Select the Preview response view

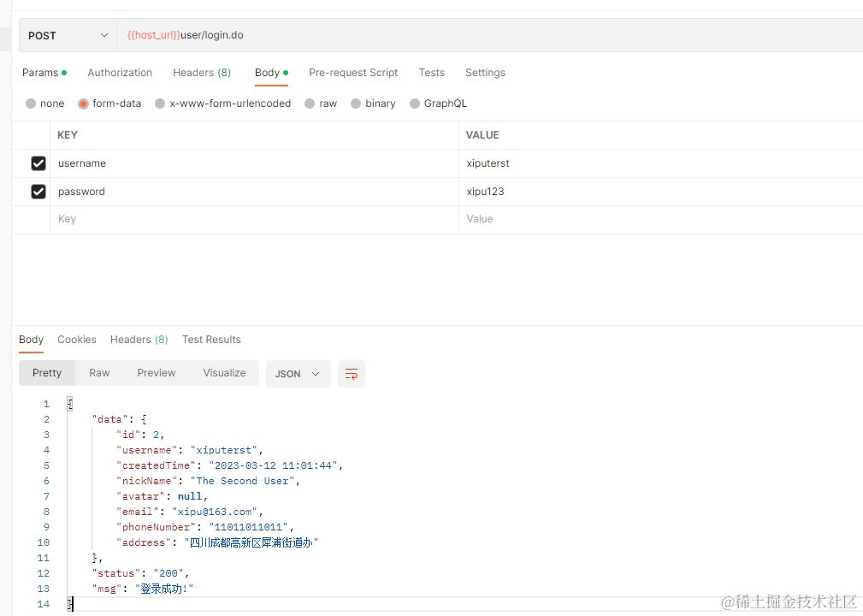point(157,373)
